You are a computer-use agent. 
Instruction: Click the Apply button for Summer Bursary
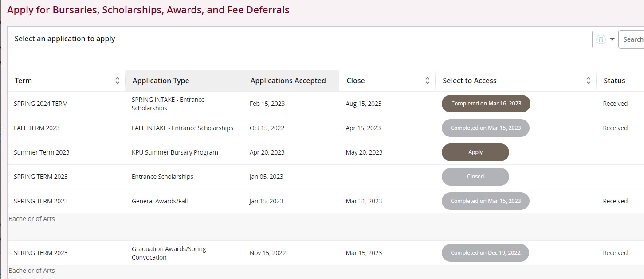[475, 152]
